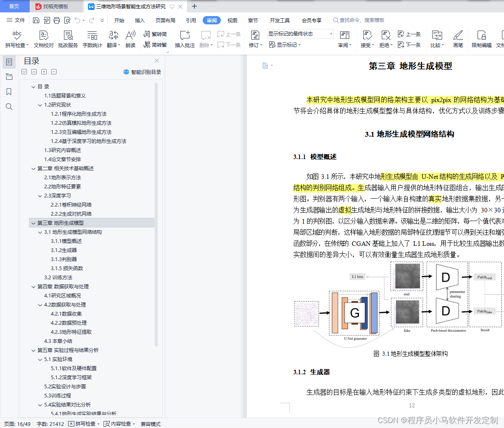Open word count (字数统计)
504x428 pixels.
[92, 39]
